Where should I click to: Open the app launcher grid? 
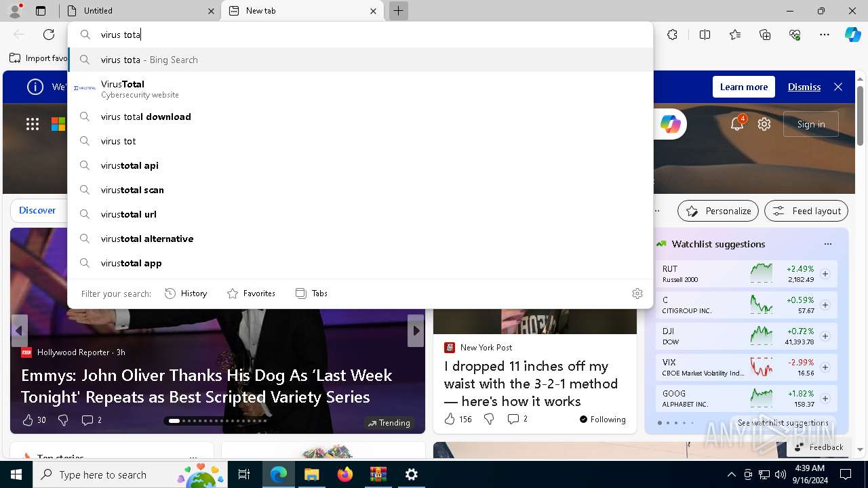point(33,124)
